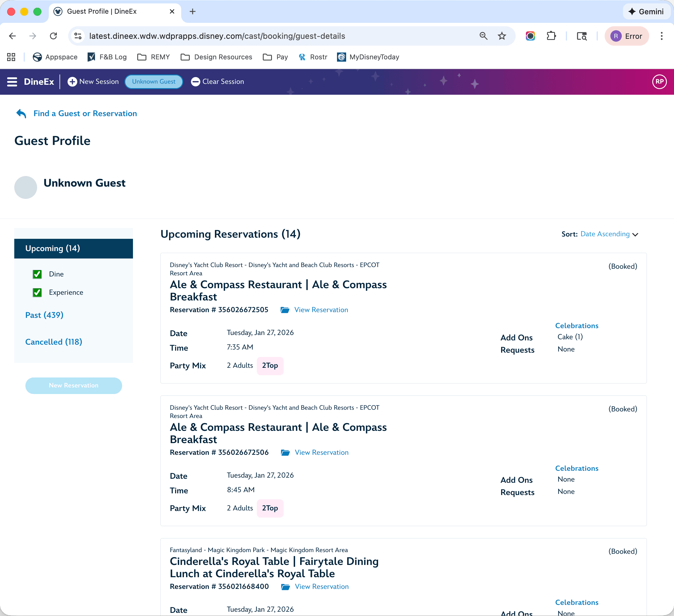Open Chrome's three-dot options menu

coord(662,36)
